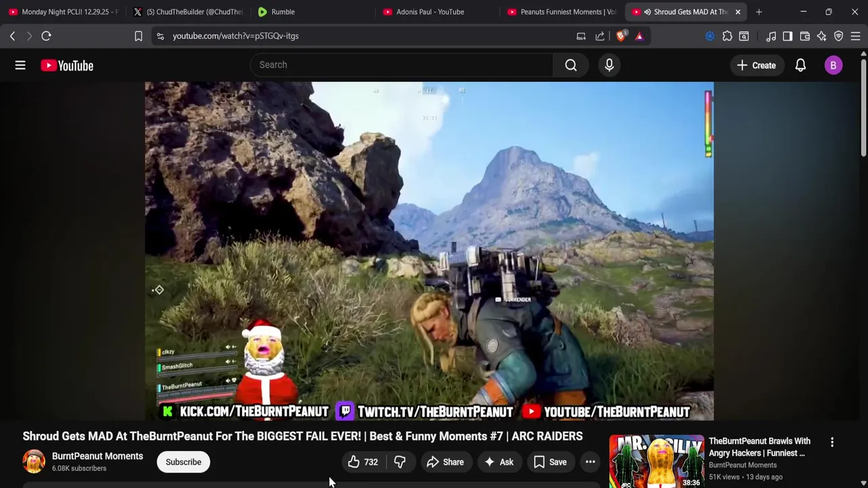The image size is (868, 488).
Task: Go back in browser history
Action: click(x=12, y=36)
